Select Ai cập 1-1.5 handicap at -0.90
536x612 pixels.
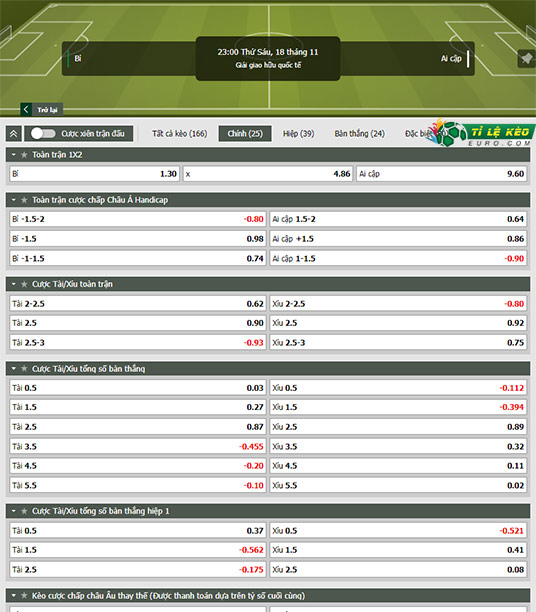pos(398,258)
